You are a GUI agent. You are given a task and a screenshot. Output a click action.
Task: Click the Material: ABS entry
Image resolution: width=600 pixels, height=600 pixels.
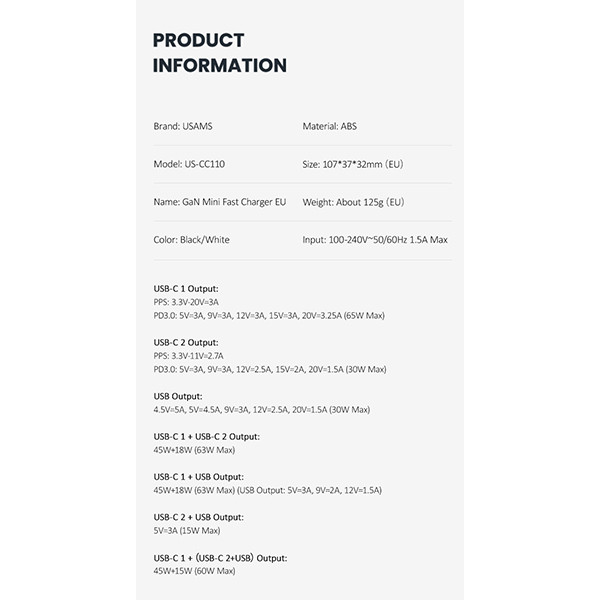(331, 127)
